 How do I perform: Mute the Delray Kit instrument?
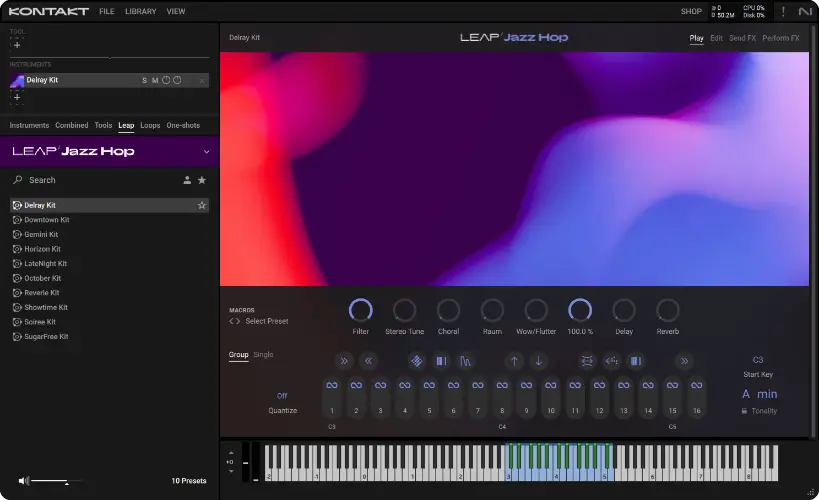click(x=155, y=80)
